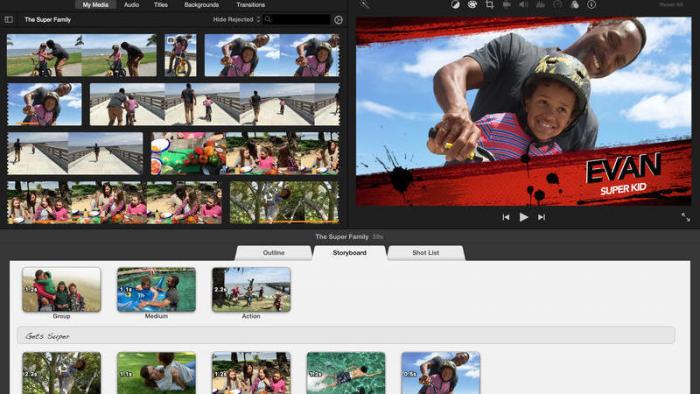Select the picnic food and vegetables clip
The height and width of the screenshot is (394, 700).
(188, 153)
